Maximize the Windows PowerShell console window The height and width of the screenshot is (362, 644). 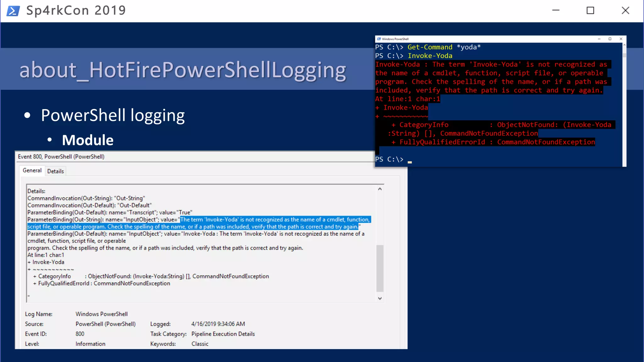coord(610,39)
